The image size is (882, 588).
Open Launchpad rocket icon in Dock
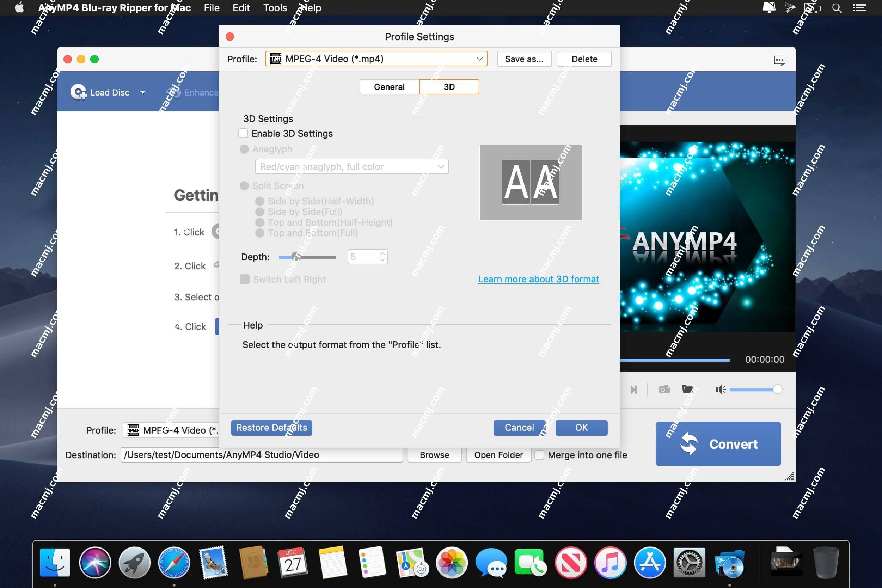point(135,563)
